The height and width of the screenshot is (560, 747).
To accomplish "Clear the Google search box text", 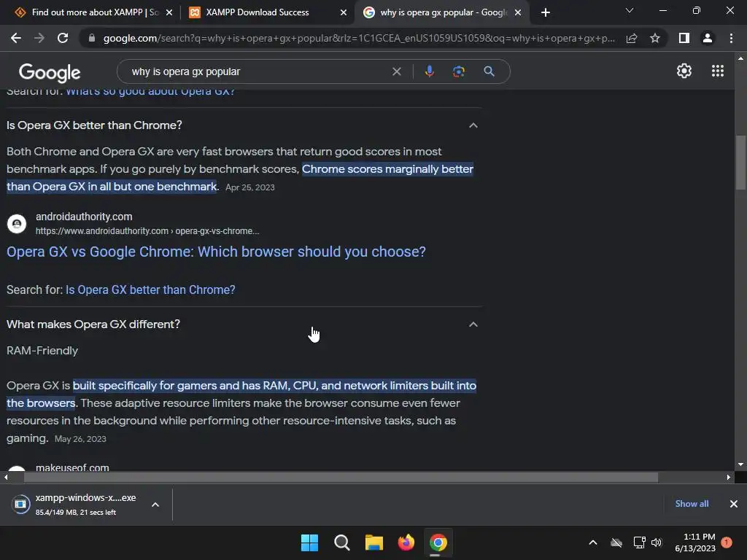I will tap(396, 71).
